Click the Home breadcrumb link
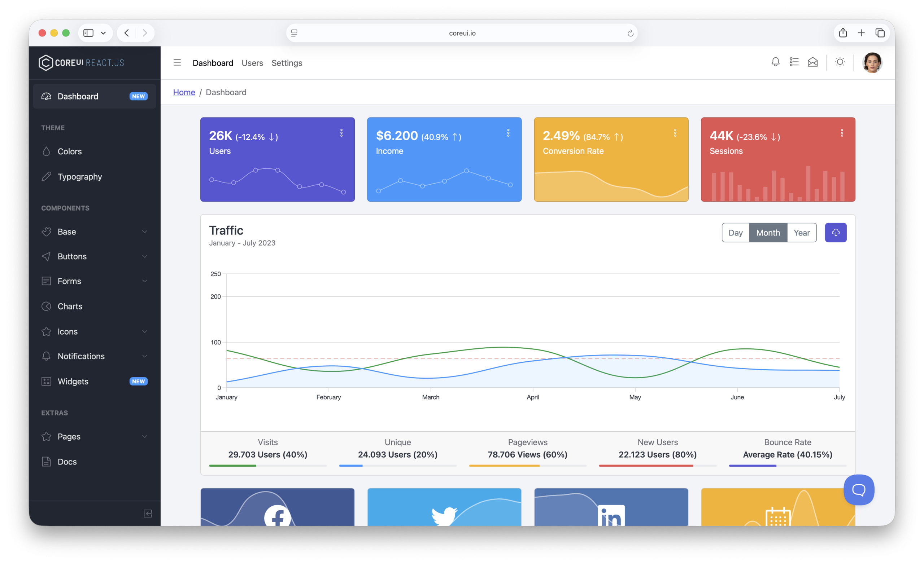 point(184,92)
